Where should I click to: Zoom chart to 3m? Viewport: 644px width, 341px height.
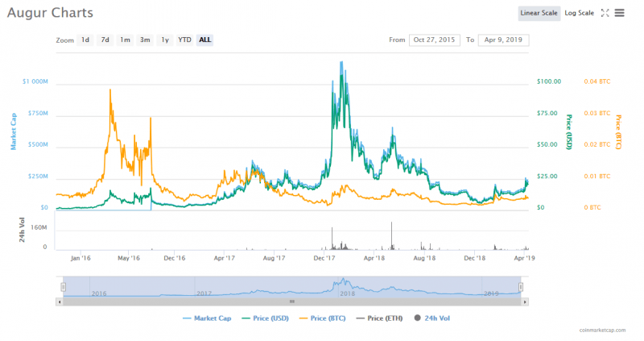tap(145, 40)
